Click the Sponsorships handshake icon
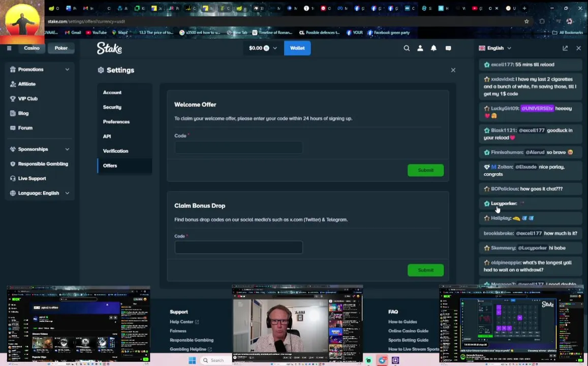The width and height of the screenshot is (588, 366). pos(13,149)
